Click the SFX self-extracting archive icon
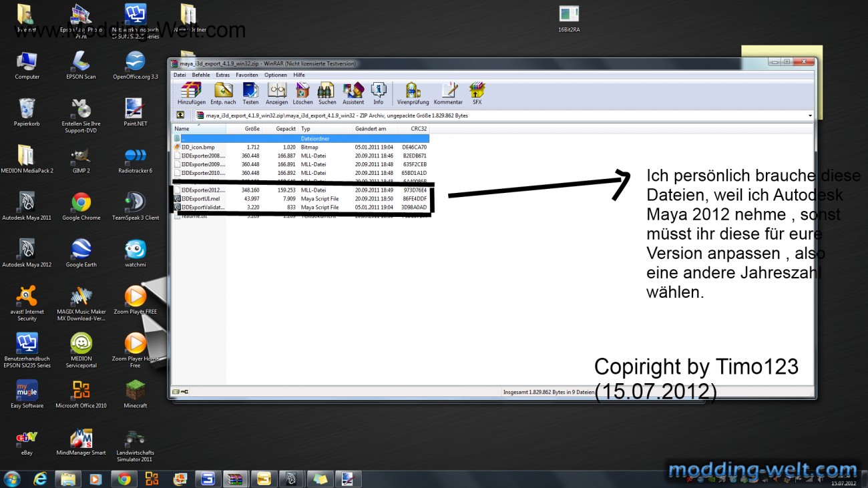868x488 pixels. click(477, 93)
